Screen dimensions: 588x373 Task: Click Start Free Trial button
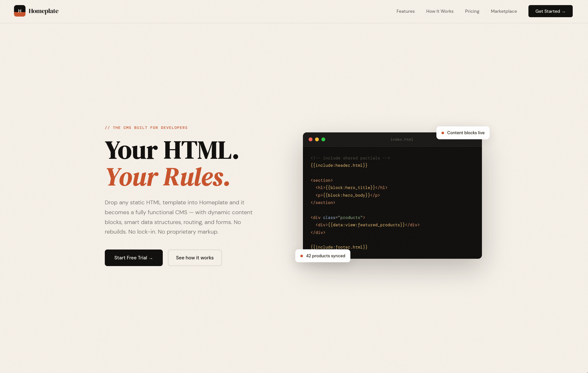(134, 258)
